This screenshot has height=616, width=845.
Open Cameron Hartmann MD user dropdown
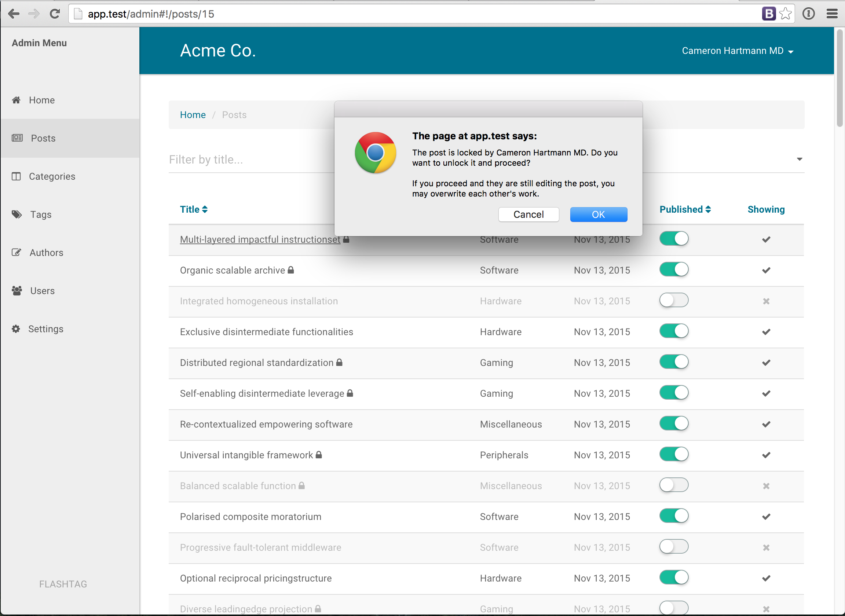point(737,51)
